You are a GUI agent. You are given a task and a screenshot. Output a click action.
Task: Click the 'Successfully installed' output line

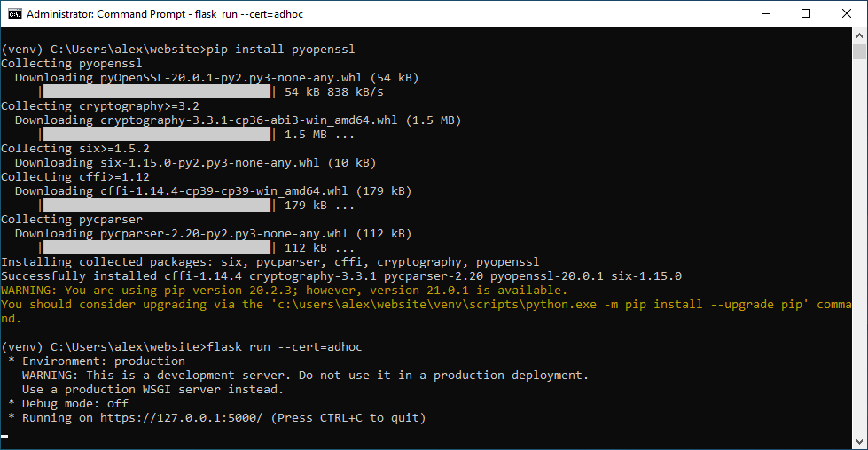(341, 275)
